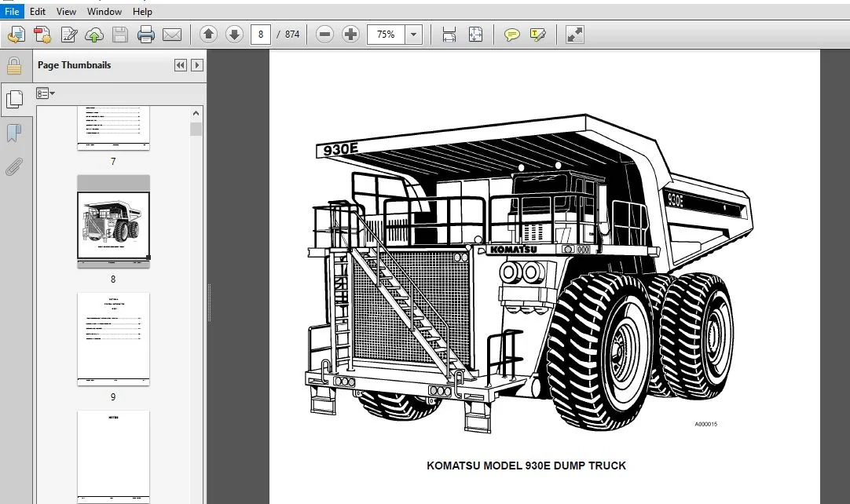850x504 pixels.
Task: Click the Zoom out minus button
Action: 324,35
